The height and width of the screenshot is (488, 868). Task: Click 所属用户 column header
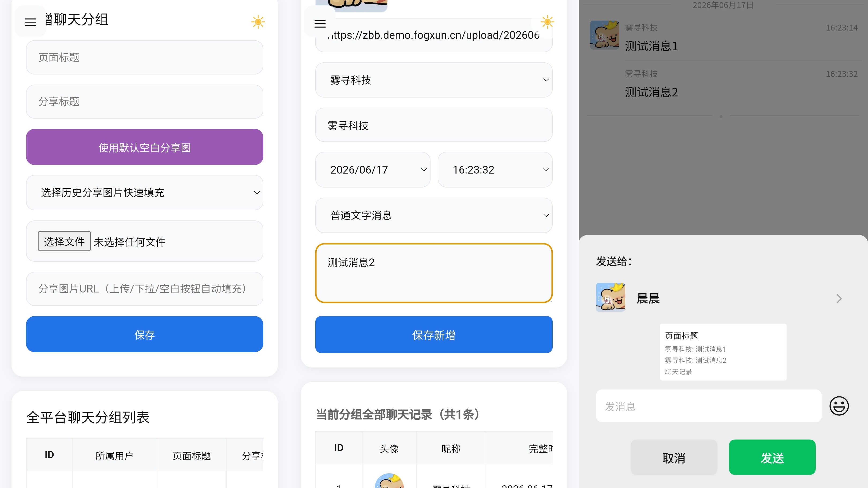tap(114, 456)
